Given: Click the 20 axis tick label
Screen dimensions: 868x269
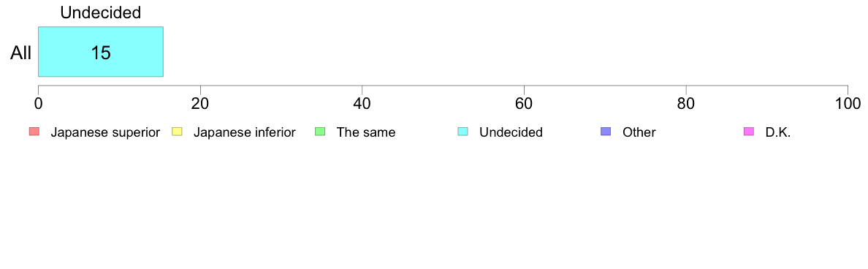Looking at the screenshot, I should tap(200, 104).
